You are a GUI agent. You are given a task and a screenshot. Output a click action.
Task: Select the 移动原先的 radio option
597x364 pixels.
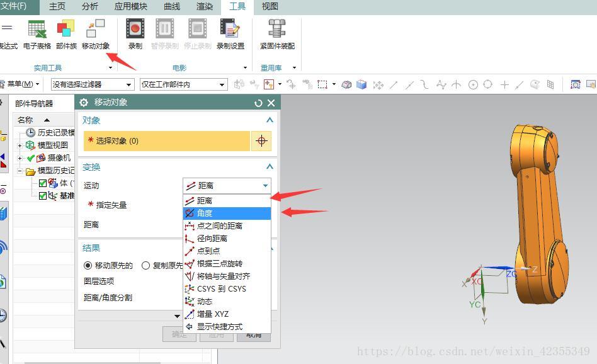(88, 265)
